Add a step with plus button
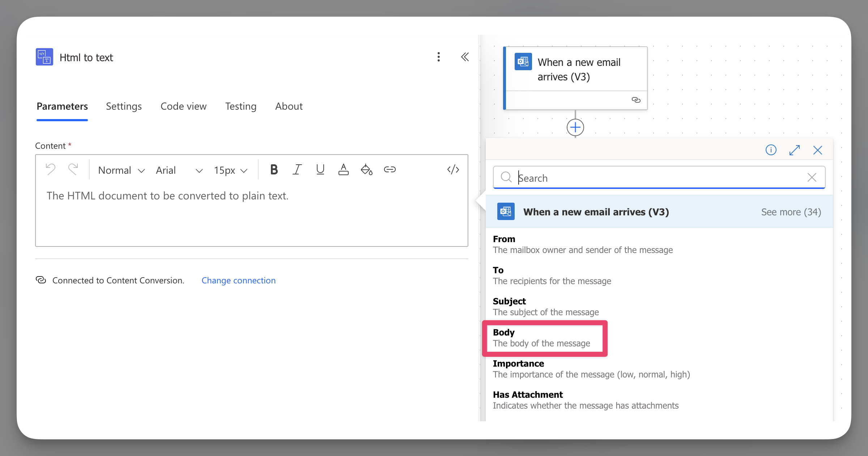Image resolution: width=868 pixels, height=456 pixels. pos(575,127)
